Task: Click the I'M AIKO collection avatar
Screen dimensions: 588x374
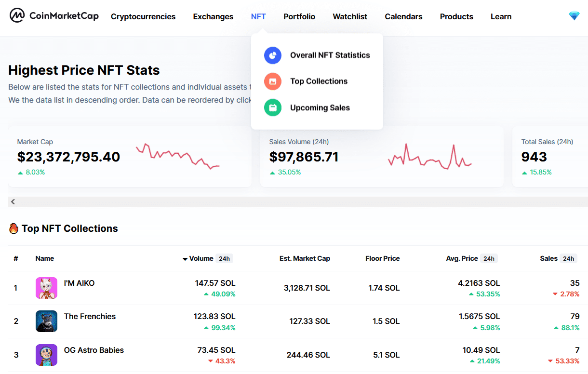Action: pos(46,288)
